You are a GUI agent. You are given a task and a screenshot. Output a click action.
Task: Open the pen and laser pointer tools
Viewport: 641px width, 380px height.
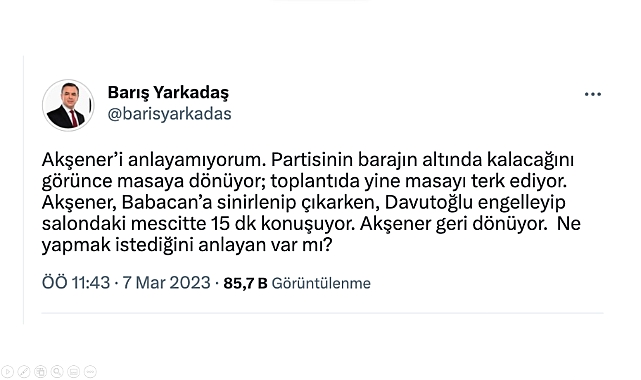(x=24, y=371)
